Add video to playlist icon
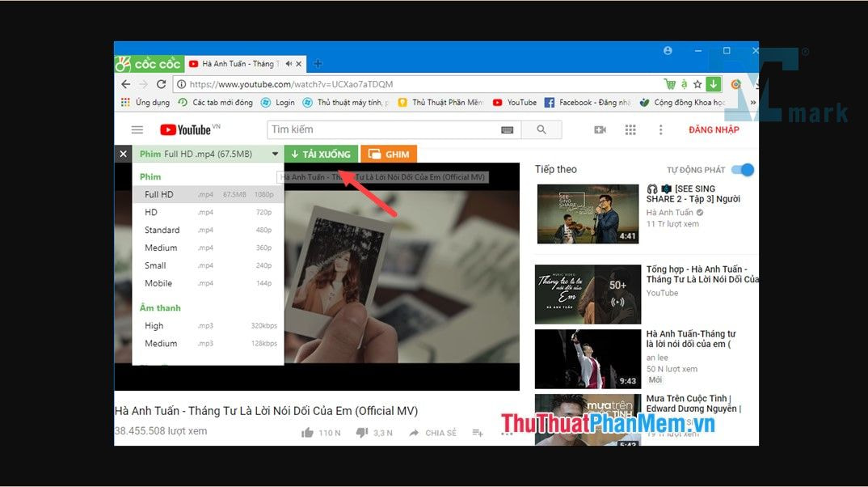This screenshot has width=868, height=487. pos(478,433)
